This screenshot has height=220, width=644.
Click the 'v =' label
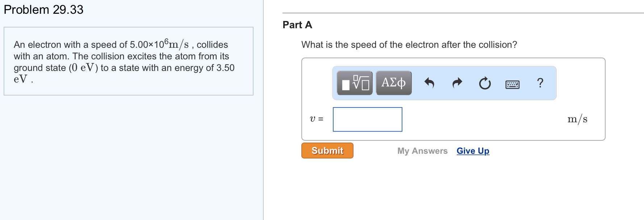[x=317, y=119]
